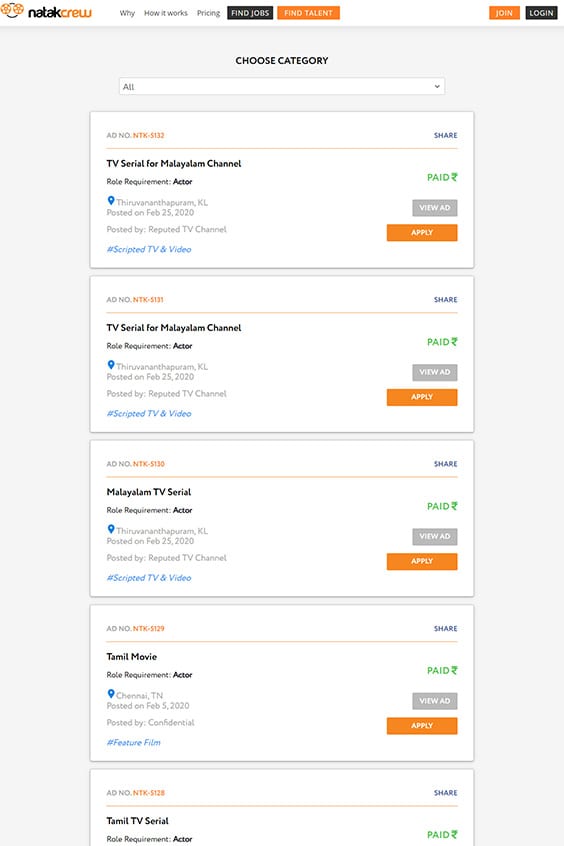View ad for the Tamil Movie listing
Screen dimensions: 564x846
tap(434, 701)
